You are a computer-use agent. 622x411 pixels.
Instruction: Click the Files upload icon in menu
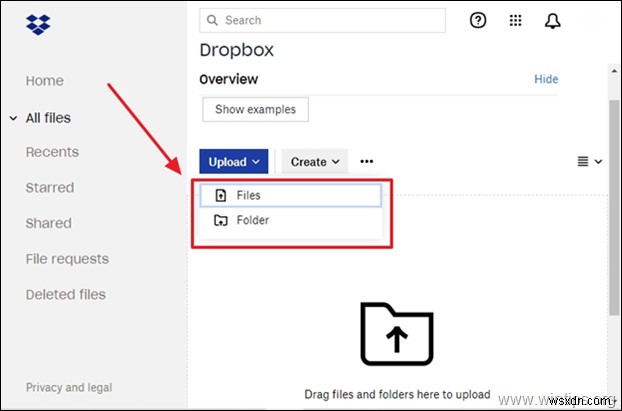pos(221,195)
